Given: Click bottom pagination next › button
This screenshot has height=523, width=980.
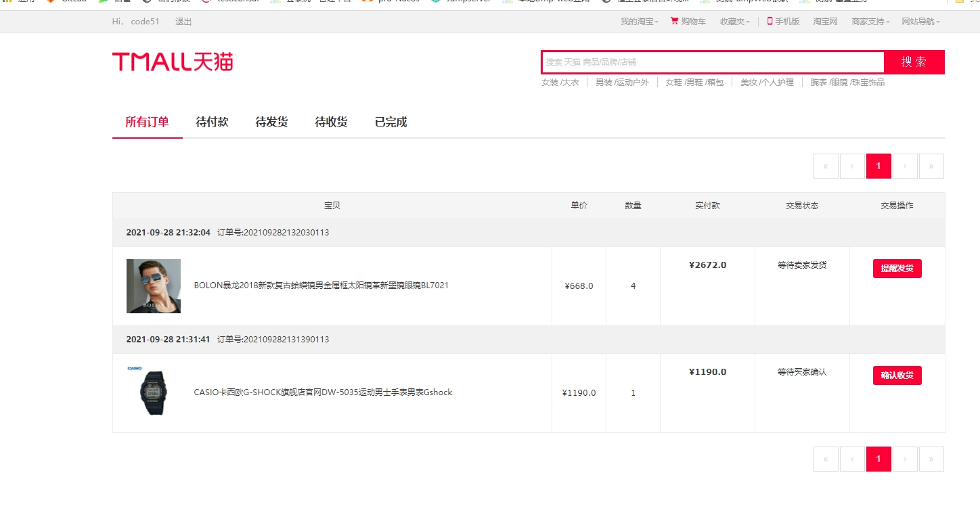Looking at the screenshot, I should [x=905, y=459].
